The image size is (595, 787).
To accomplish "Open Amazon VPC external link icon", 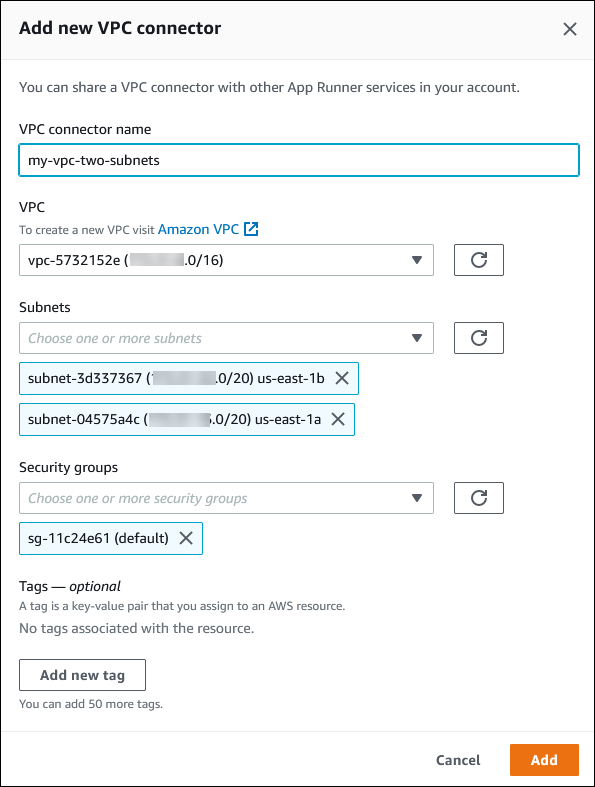I will point(251,229).
